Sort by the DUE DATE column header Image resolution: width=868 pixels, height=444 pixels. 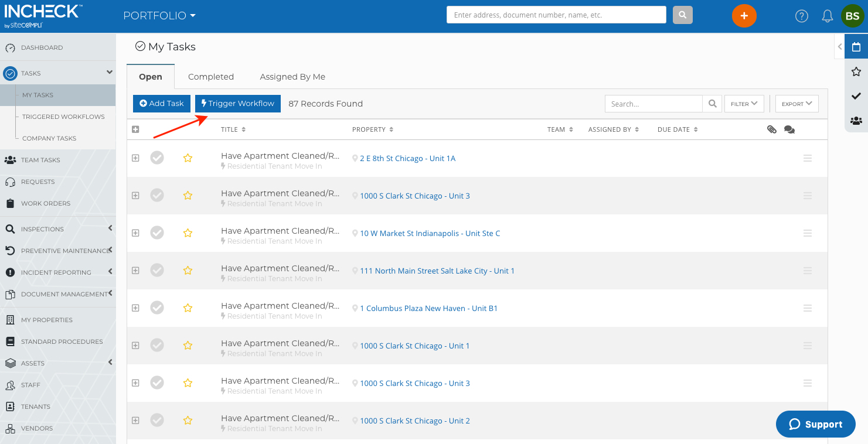(x=678, y=129)
